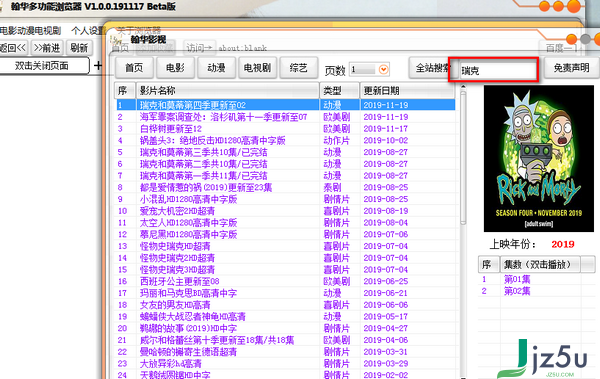Open the 免责声明 disclaimer button
This screenshot has height=379, width=600.
[571, 68]
